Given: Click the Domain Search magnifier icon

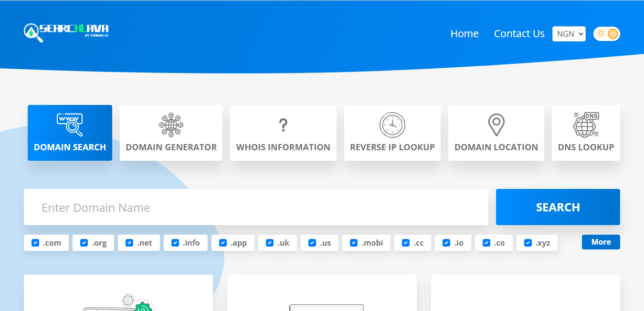Looking at the screenshot, I should tap(70, 124).
